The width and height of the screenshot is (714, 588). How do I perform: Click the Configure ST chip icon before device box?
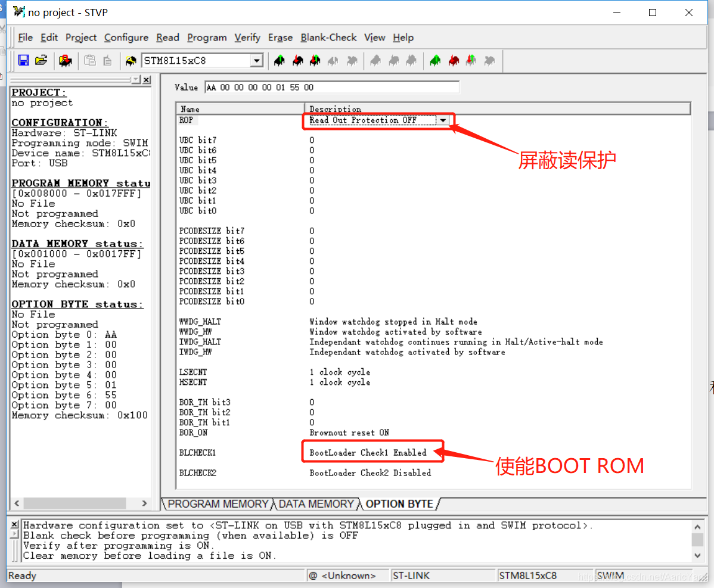coord(131,61)
